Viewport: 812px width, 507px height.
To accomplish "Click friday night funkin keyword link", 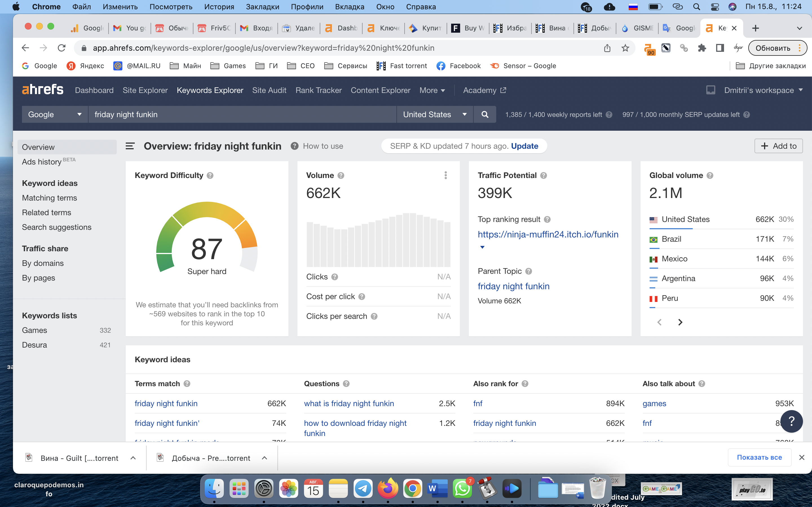I will [166, 403].
